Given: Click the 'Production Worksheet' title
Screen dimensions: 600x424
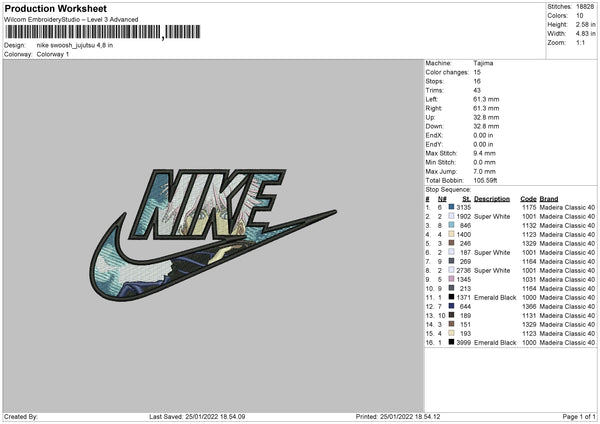Looking at the screenshot, I should [56, 8].
